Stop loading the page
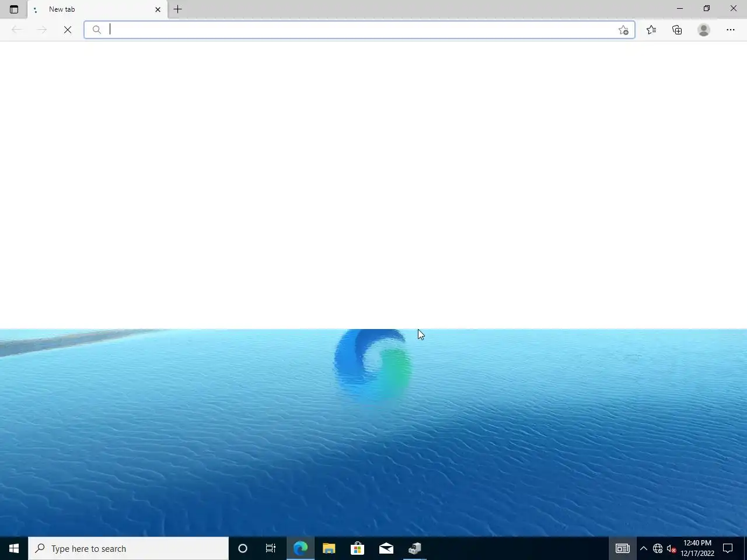Screen dimensions: 747x560 [68, 30]
